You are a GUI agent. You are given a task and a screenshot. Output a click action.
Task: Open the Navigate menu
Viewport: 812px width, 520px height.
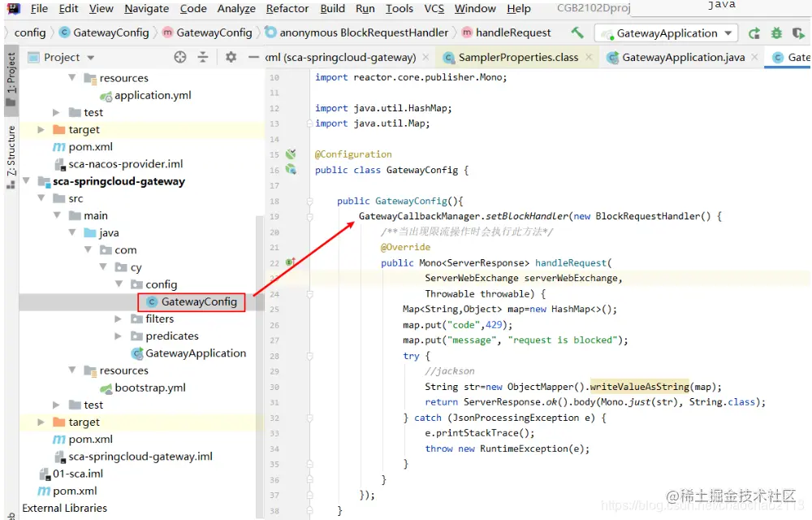click(x=146, y=8)
